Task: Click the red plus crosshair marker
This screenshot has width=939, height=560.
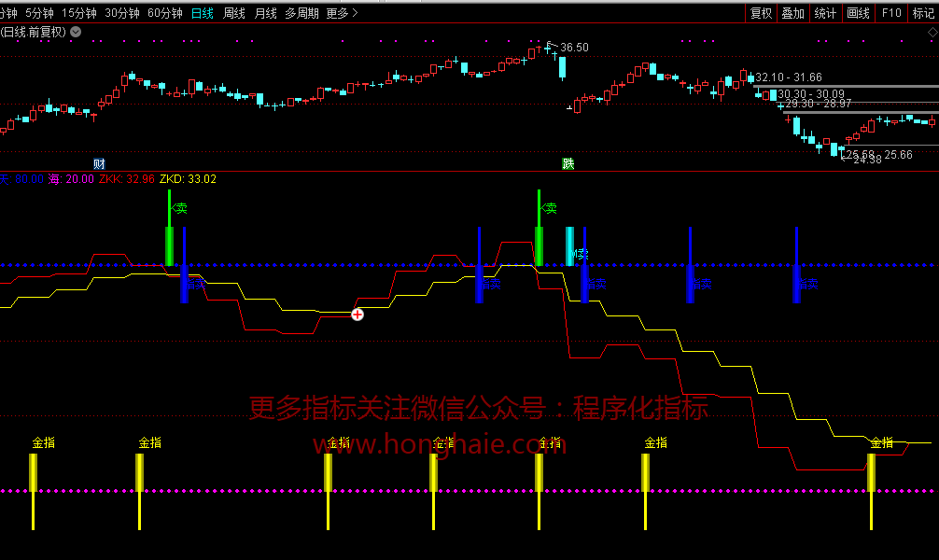Action: point(357,315)
